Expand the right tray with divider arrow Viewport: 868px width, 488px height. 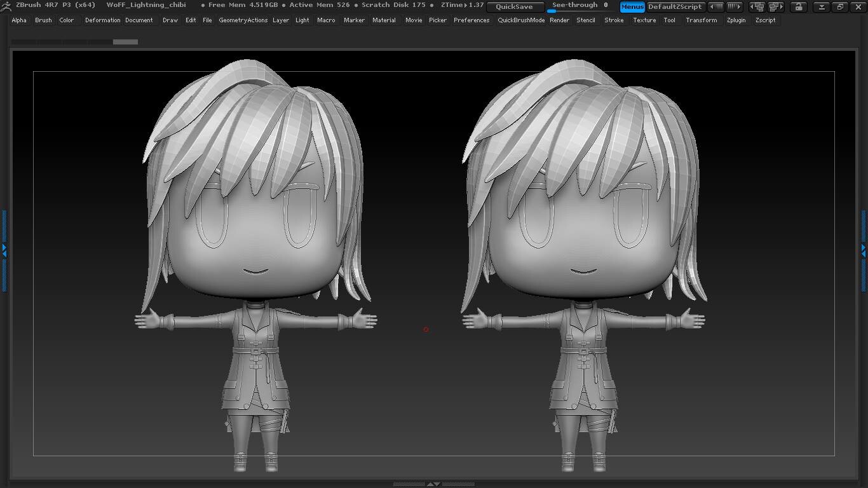tap(864, 250)
